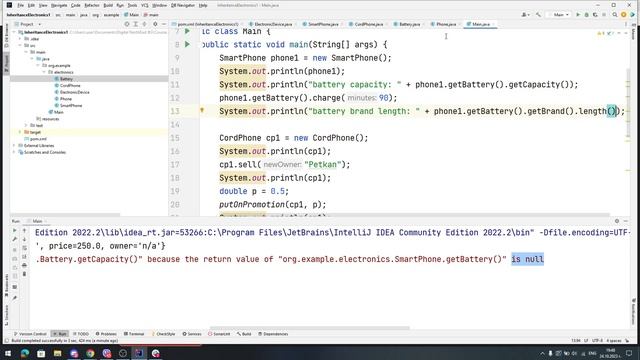The width and height of the screenshot is (640, 360).
Task: Click the toolbar Run button (green triangle)
Action: [x=578, y=15]
